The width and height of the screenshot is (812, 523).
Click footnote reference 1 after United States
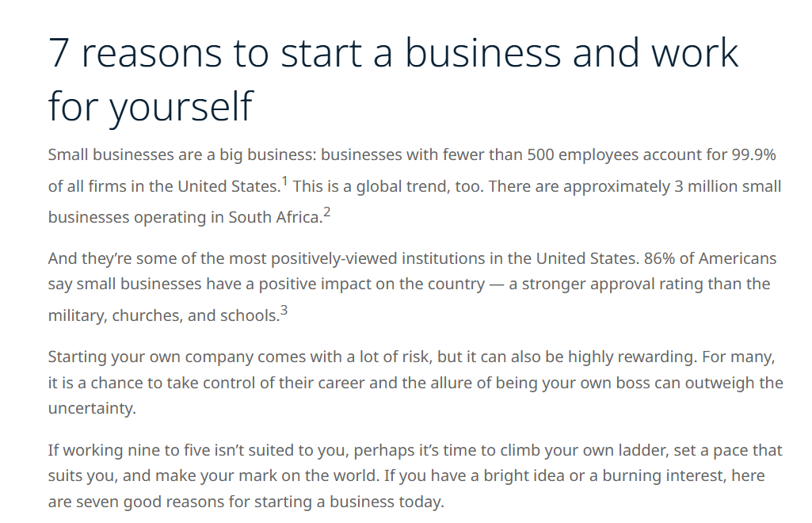coord(285,181)
